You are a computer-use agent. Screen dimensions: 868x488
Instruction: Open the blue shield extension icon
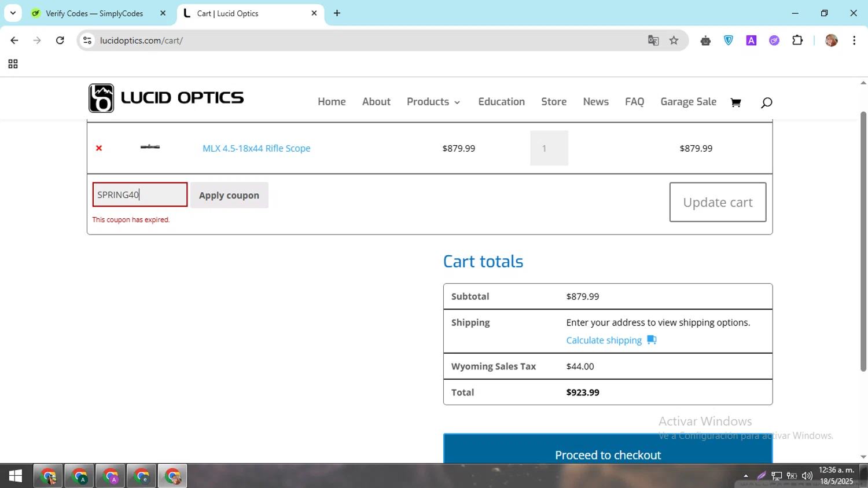[729, 41]
